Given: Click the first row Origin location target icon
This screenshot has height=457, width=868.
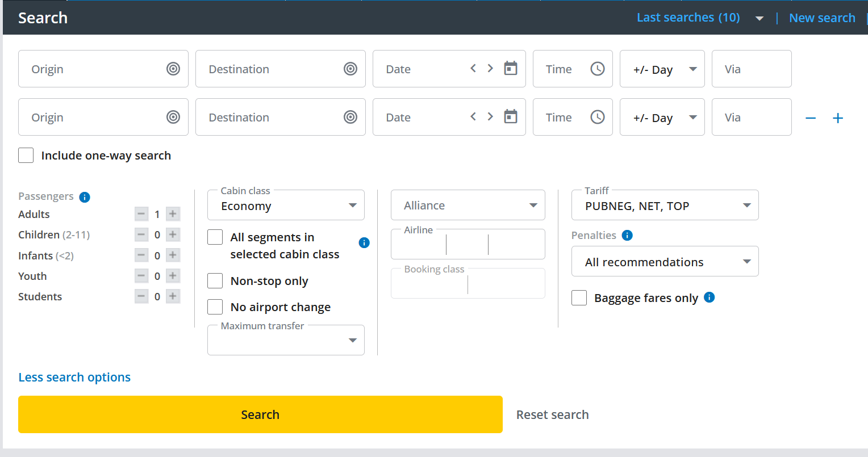Looking at the screenshot, I should pos(173,69).
